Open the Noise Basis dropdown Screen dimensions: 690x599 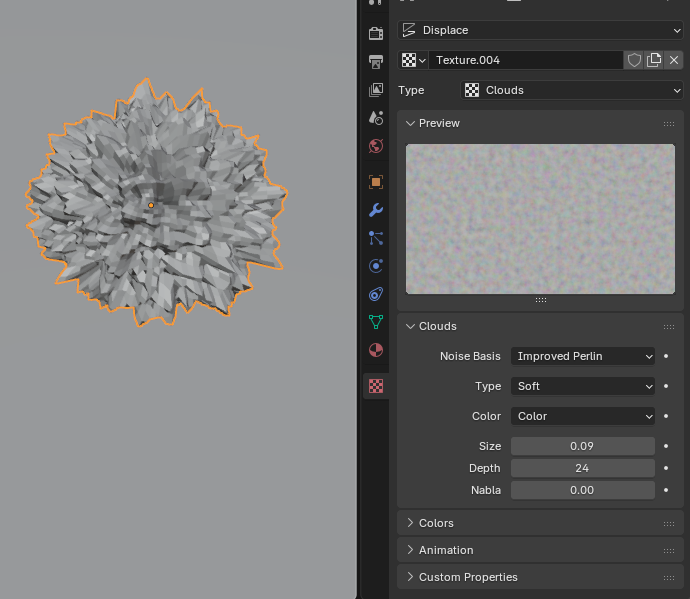tap(583, 356)
